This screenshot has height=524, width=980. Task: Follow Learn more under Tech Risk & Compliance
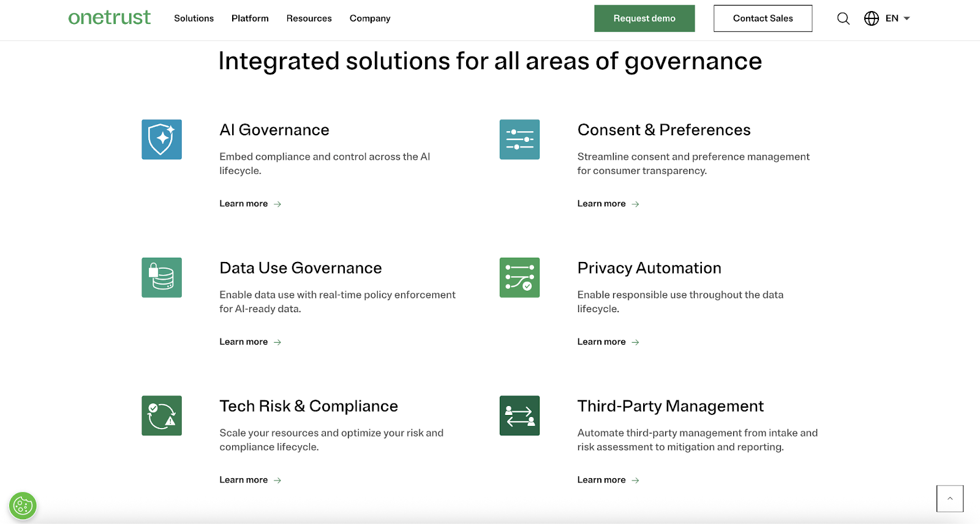244,480
